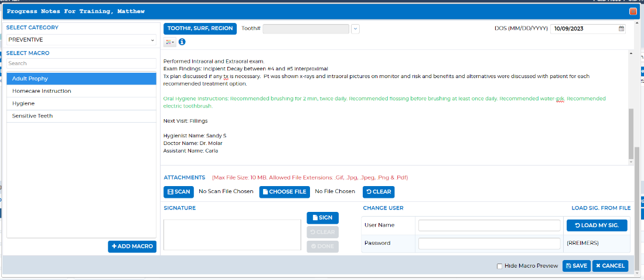The height and width of the screenshot is (280, 644).
Task: Click the SCAN attachment button
Action: (x=179, y=191)
